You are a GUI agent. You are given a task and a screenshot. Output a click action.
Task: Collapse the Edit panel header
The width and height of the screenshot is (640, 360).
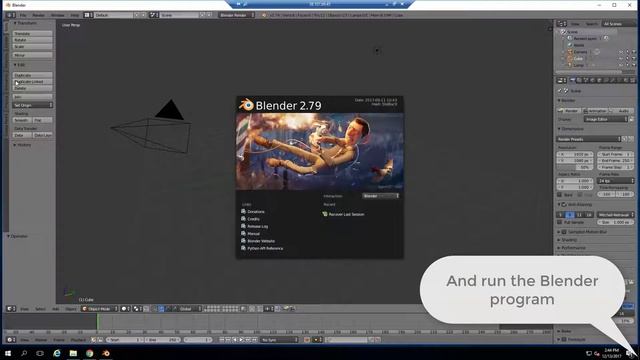pyautogui.click(x=20, y=65)
